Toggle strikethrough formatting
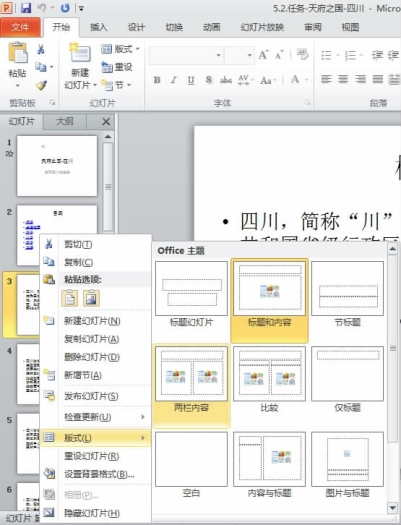This screenshot has height=525, width=401. point(226,80)
